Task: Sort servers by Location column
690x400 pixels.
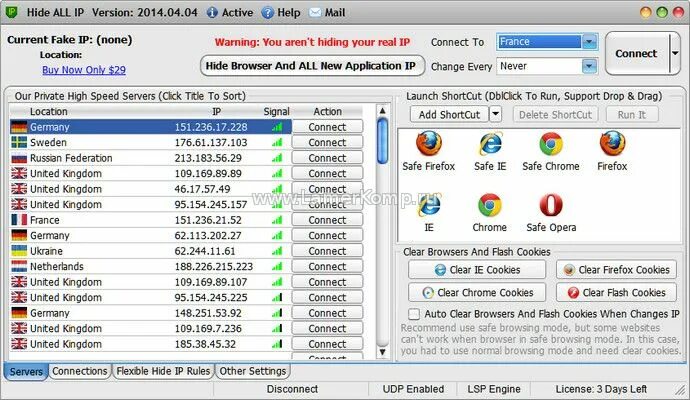Action: [x=49, y=111]
